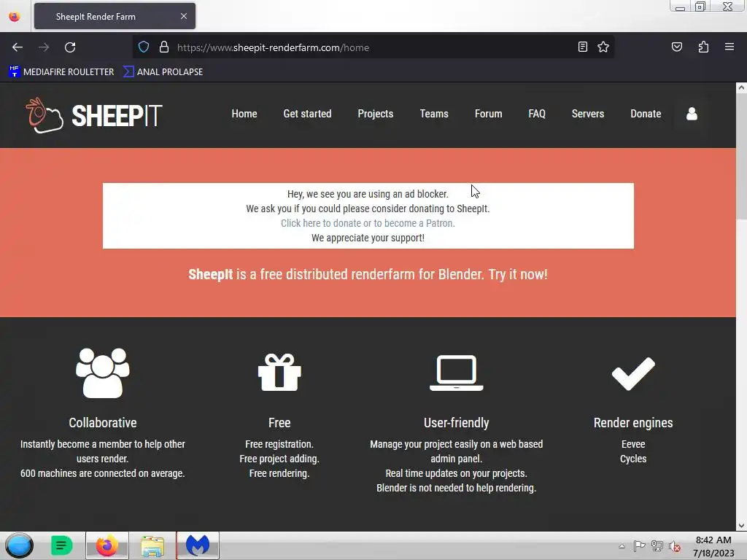Click the Collaborative heading

pos(102,423)
